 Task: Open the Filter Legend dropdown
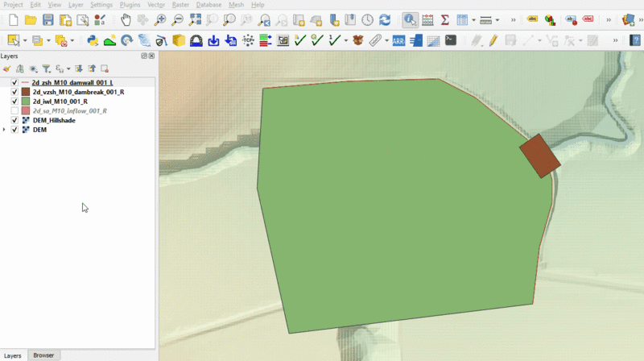tap(46, 69)
